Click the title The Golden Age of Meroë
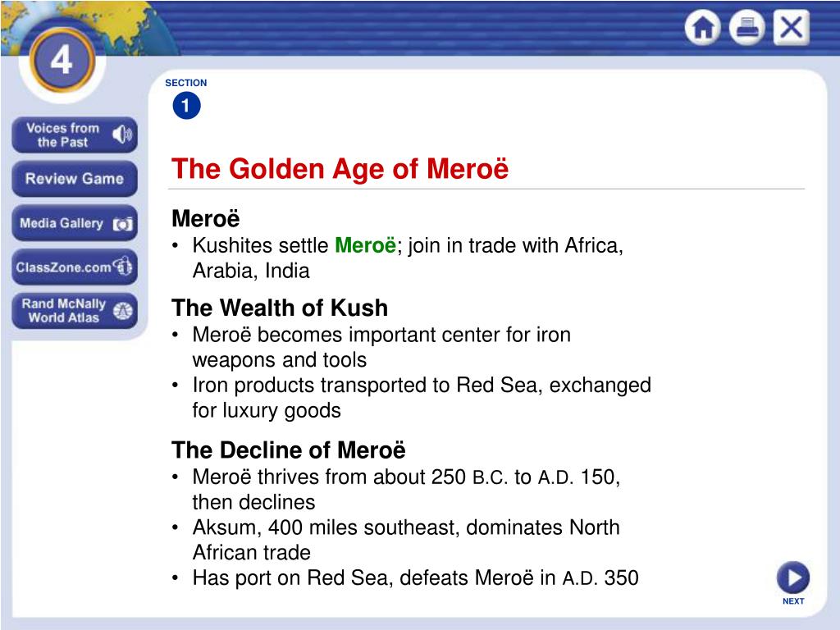This screenshot has width=840, height=630. pos(340,169)
